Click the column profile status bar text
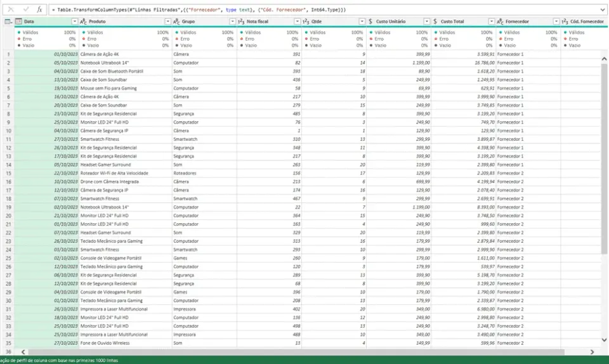The image size is (609, 364). (x=59, y=360)
